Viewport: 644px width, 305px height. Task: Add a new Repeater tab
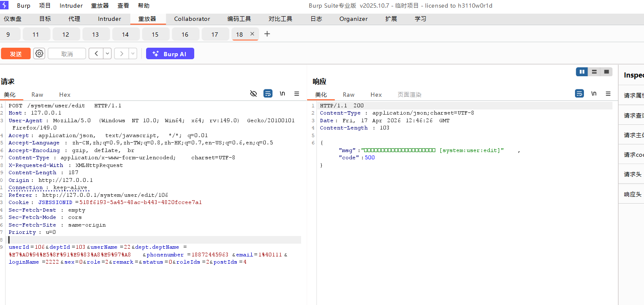(267, 34)
